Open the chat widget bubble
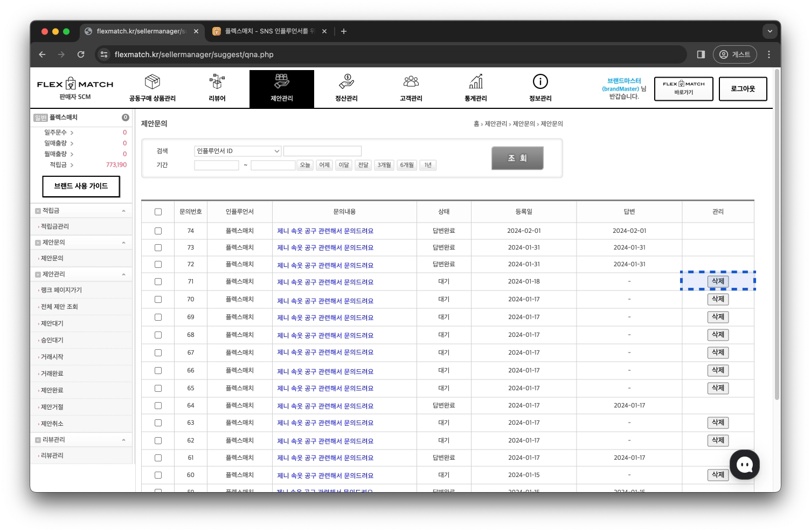 tap(745, 465)
